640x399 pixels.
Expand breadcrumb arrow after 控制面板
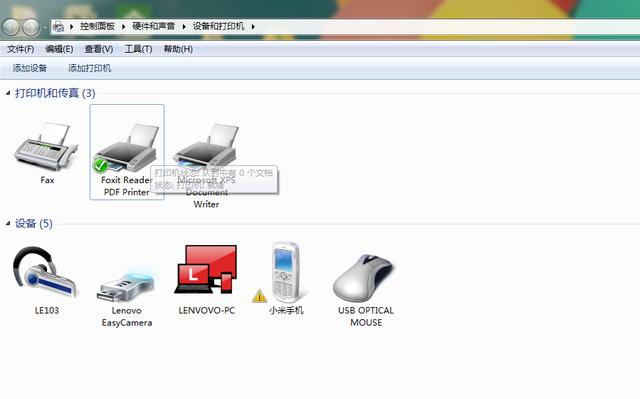(x=123, y=27)
